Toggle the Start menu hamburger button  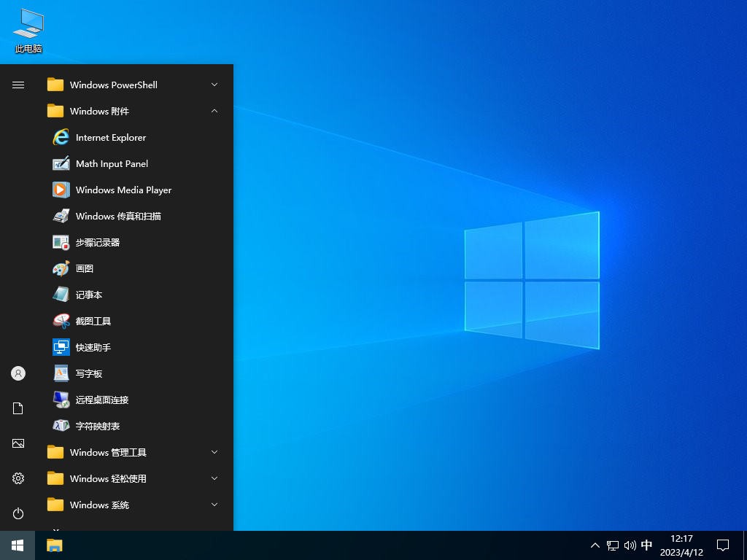click(x=18, y=85)
